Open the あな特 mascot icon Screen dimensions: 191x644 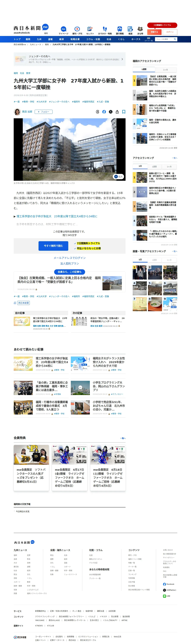140,30
